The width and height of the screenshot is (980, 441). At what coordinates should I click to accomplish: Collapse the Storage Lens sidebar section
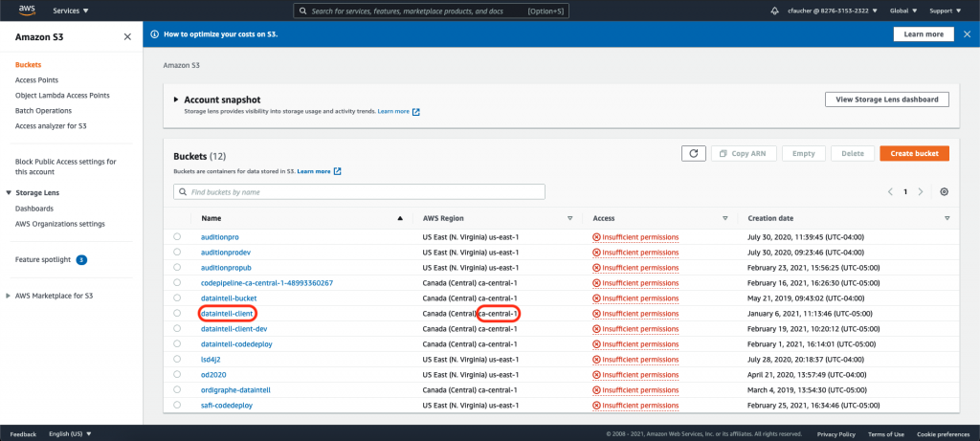click(x=9, y=193)
